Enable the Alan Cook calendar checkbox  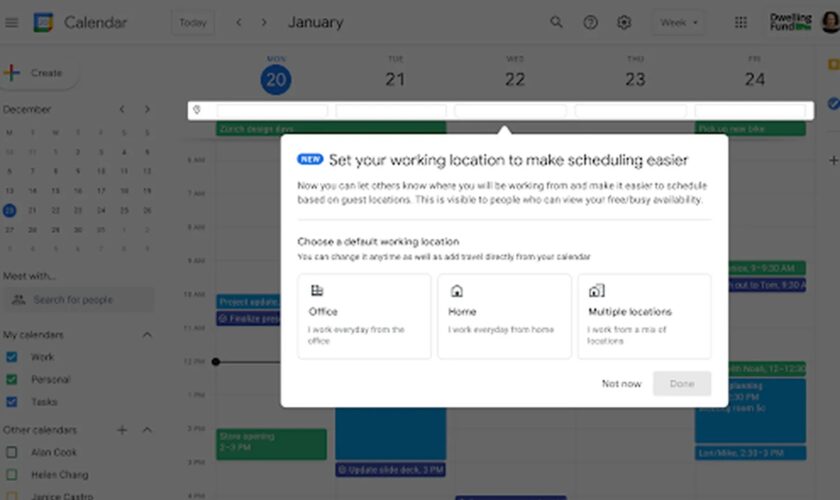coord(12,452)
